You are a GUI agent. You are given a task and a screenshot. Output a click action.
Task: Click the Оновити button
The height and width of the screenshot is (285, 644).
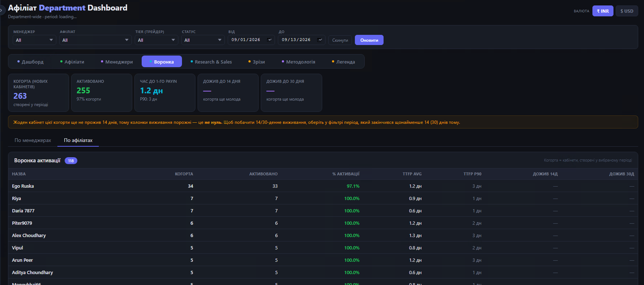[x=369, y=40]
